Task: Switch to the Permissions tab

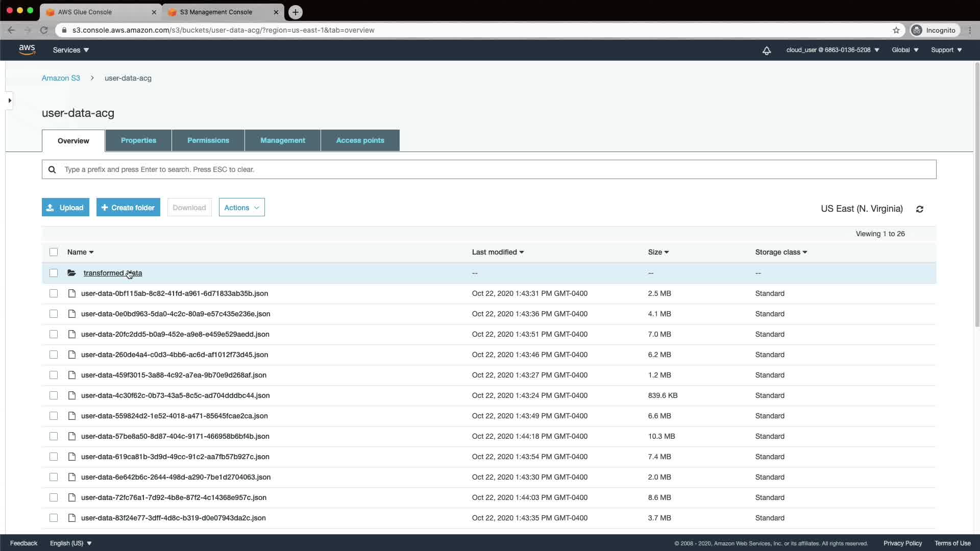Action: coord(208,140)
